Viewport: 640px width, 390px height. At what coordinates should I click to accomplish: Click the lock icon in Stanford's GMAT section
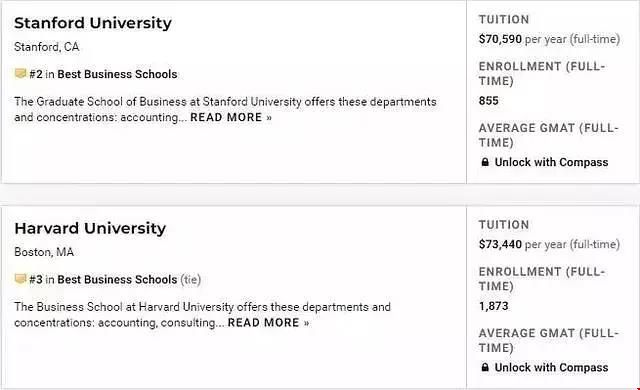[484, 162]
